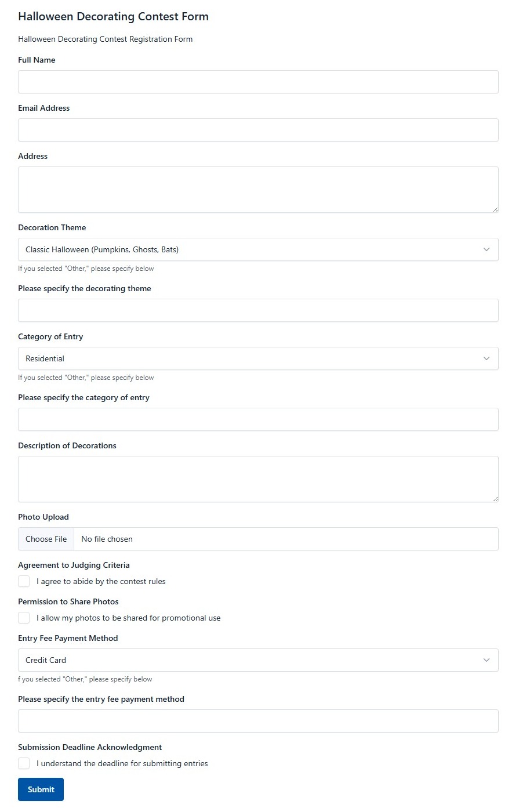This screenshot has height=812, width=508.
Task: Click the Decoration Theme dropdown chevron
Action: pyautogui.click(x=486, y=249)
